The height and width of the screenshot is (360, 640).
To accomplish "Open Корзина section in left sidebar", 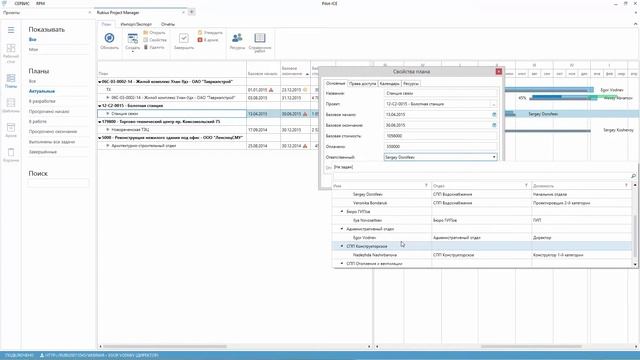I will point(11,155).
